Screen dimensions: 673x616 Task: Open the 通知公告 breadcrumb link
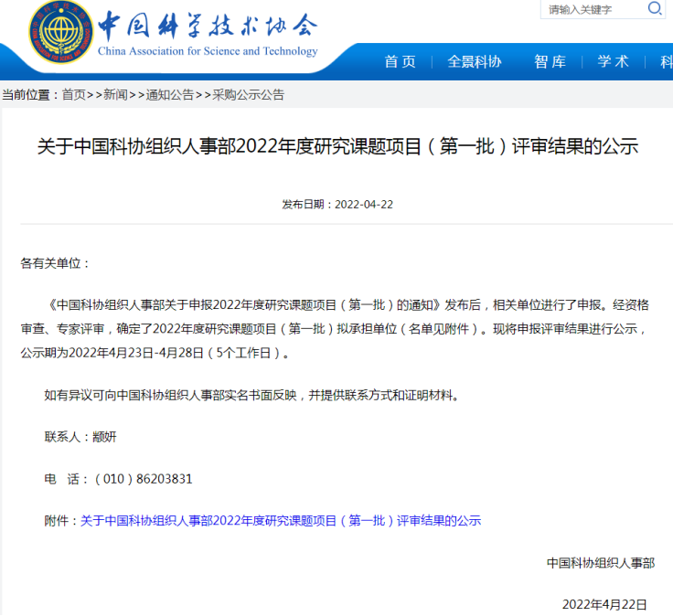click(169, 94)
